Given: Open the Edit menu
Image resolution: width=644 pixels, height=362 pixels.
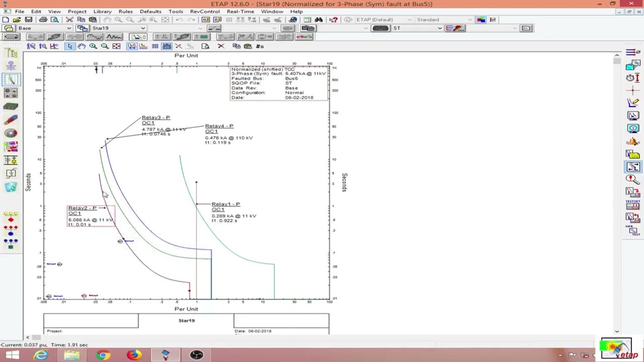Looking at the screenshot, I should [36, 11].
